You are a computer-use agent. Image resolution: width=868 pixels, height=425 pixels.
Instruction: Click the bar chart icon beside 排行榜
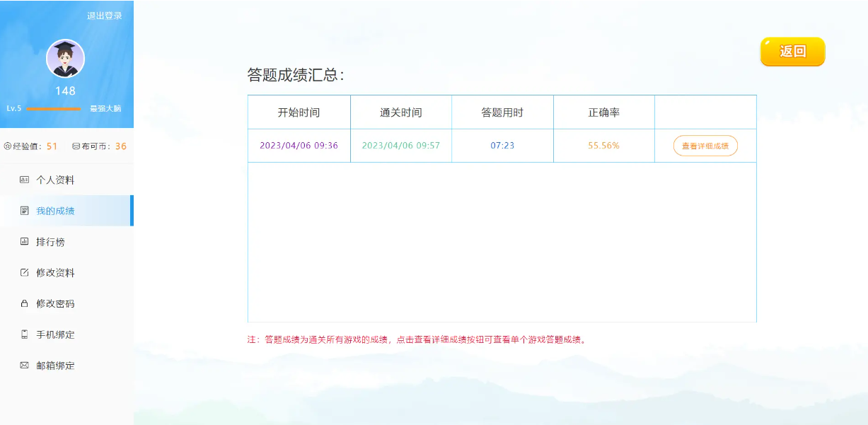24,242
